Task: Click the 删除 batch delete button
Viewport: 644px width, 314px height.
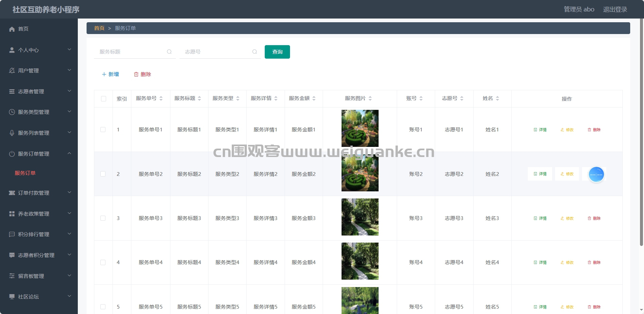Action: [142, 74]
